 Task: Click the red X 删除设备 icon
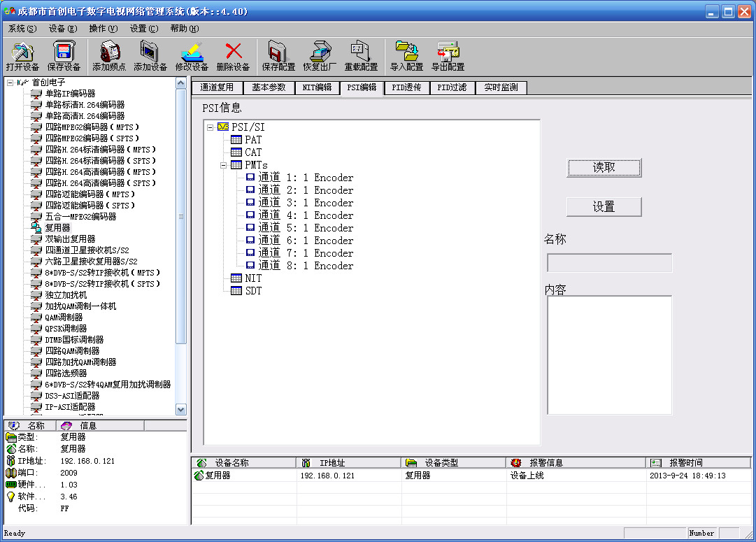[234, 52]
